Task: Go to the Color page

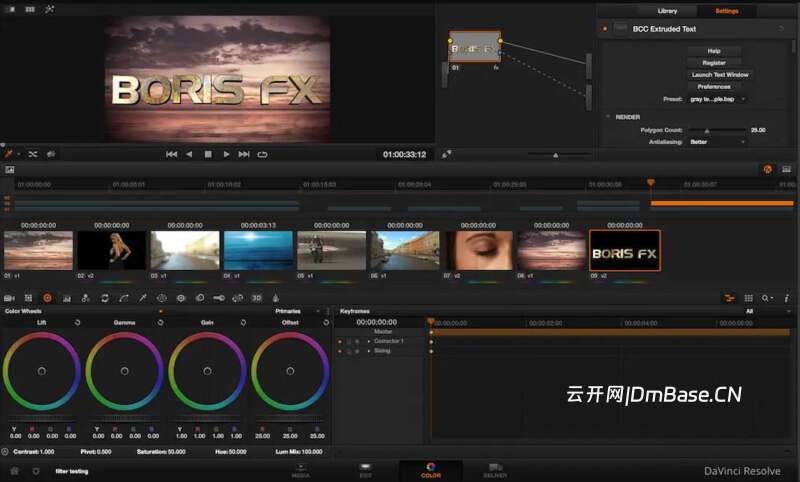Action: [431, 470]
